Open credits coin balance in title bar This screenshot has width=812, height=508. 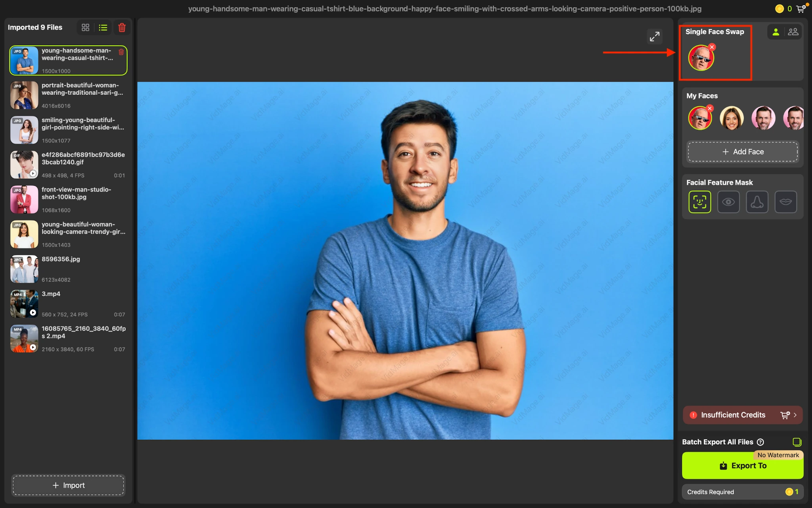[x=779, y=9]
